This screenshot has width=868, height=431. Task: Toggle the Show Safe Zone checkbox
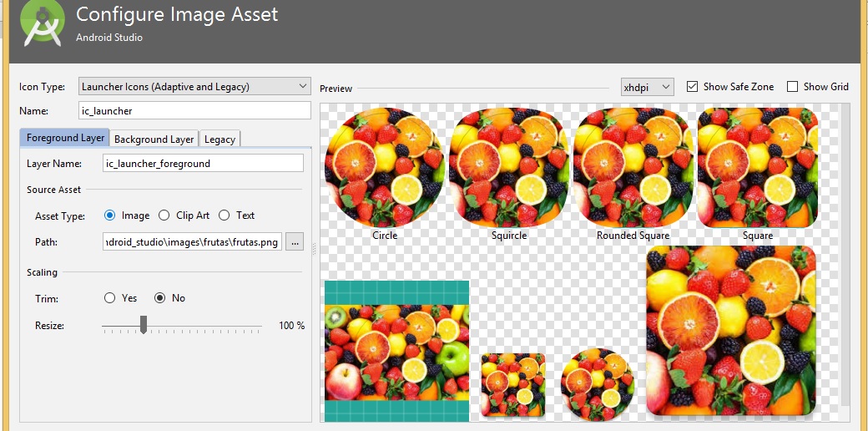pyautogui.click(x=692, y=87)
